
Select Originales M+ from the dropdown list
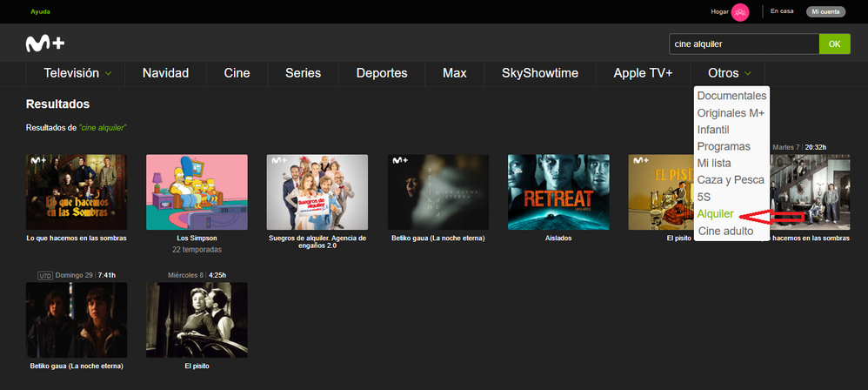[730, 113]
